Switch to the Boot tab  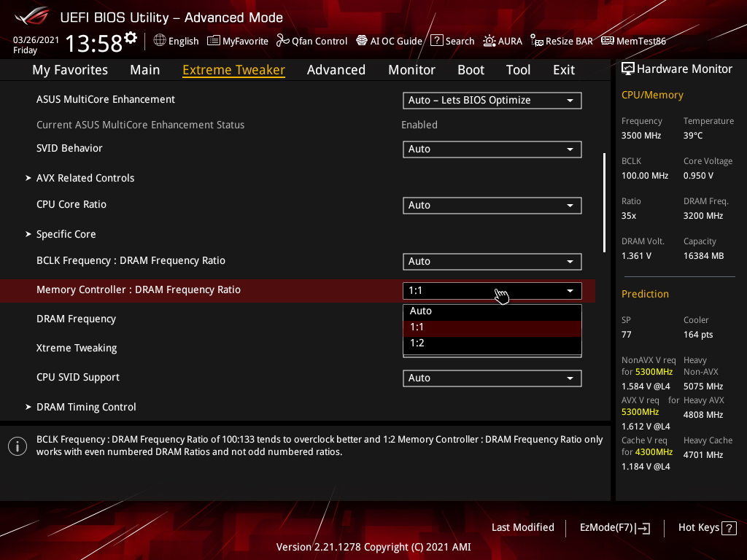pyautogui.click(x=471, y=70)
